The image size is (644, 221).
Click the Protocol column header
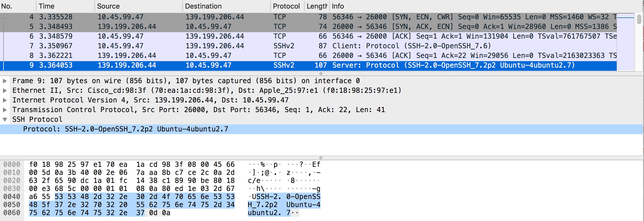[286, 6]
